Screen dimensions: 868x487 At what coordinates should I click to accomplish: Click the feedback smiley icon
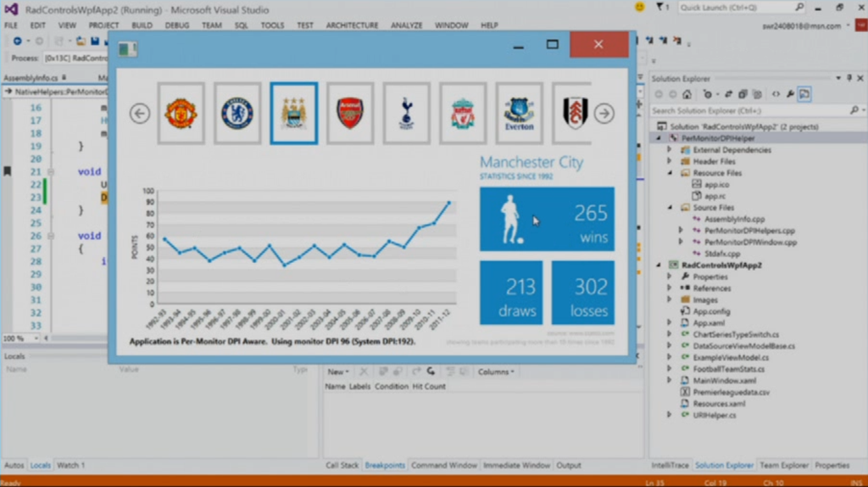click(640, 7)
